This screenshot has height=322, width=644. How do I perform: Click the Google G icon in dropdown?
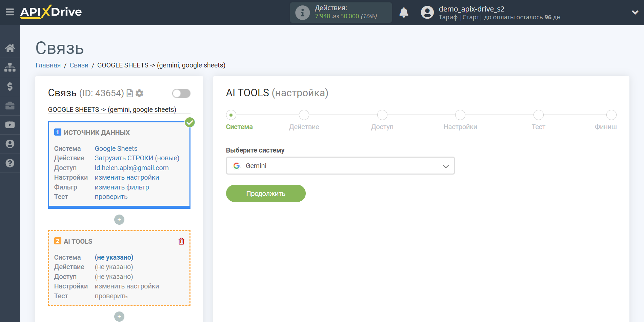point(237,166)
